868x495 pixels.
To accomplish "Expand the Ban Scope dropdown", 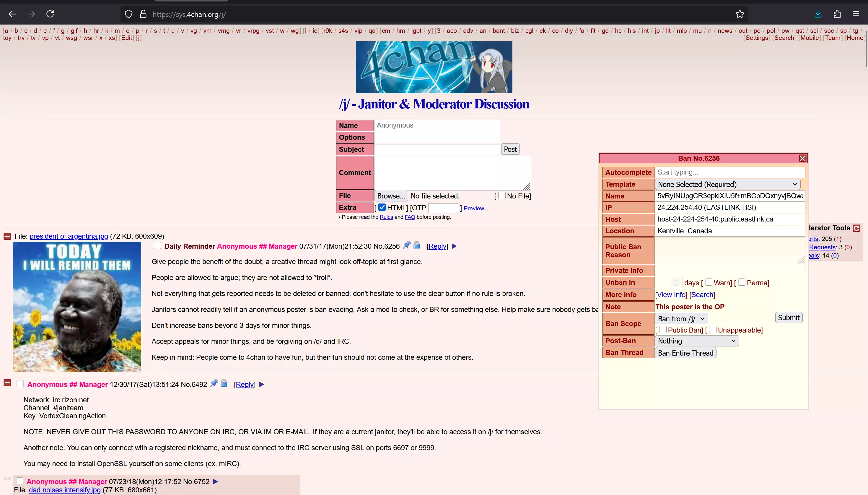I will pos(681,319).
